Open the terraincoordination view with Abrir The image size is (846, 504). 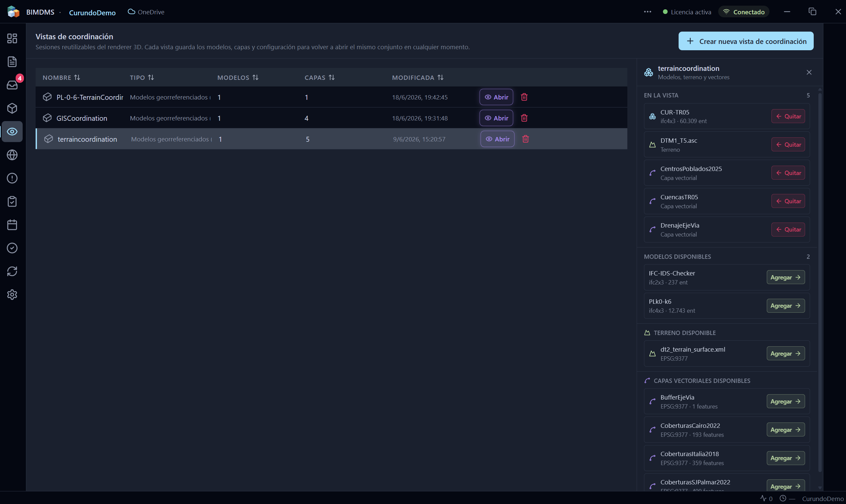(x=498, y=139)
